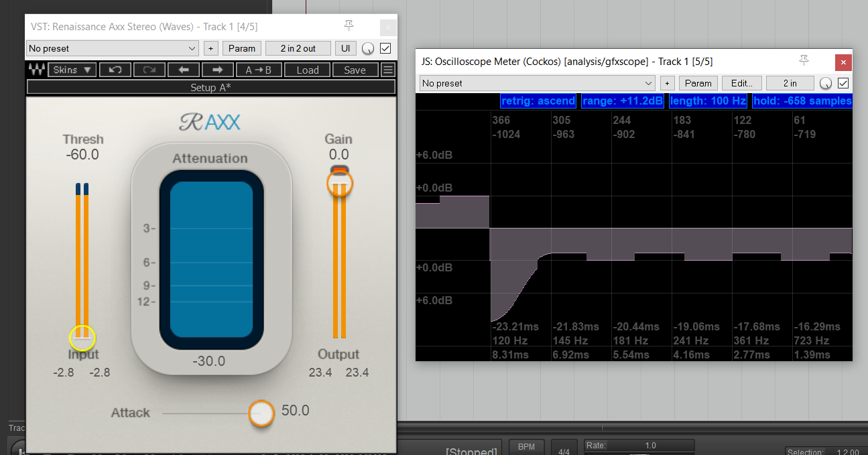Open the Oscilloscope Meter preset dropdown
Screen dimensions: 868x455
(538, 83)
